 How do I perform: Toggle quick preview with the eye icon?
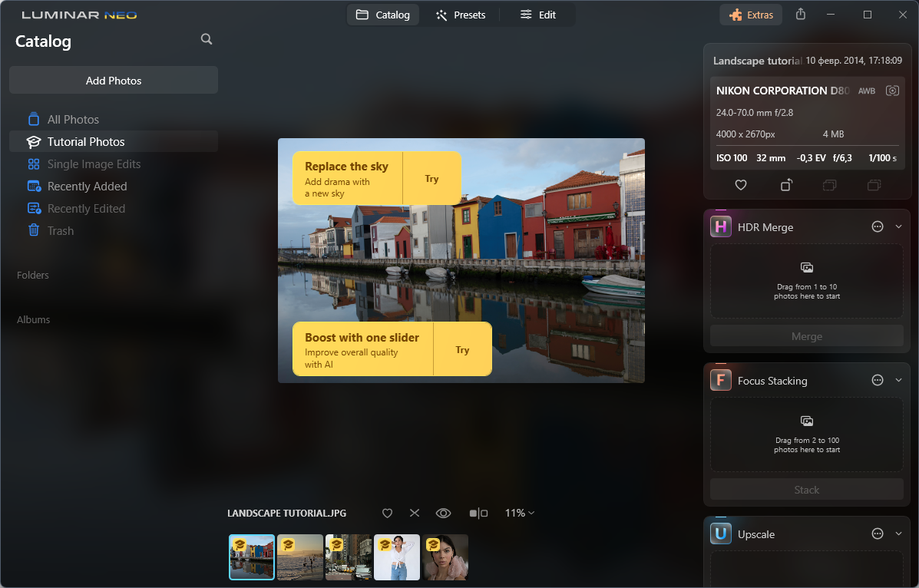click(x=443, y=513)
